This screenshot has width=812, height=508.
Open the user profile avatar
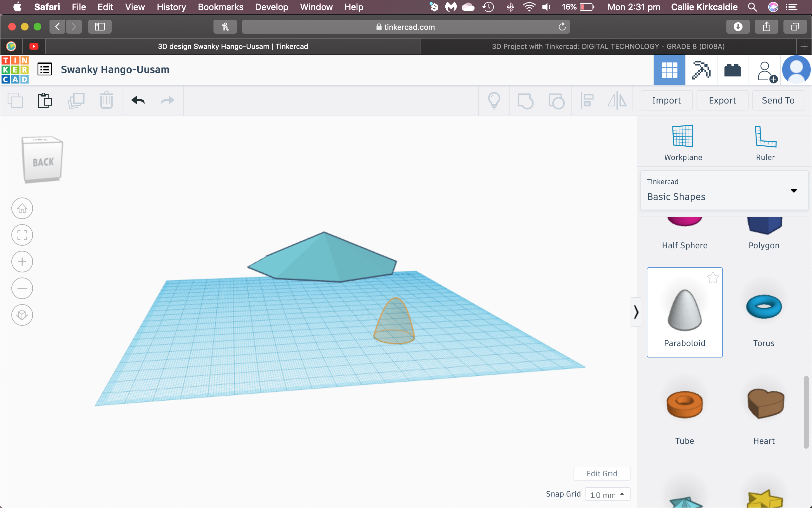796,70
